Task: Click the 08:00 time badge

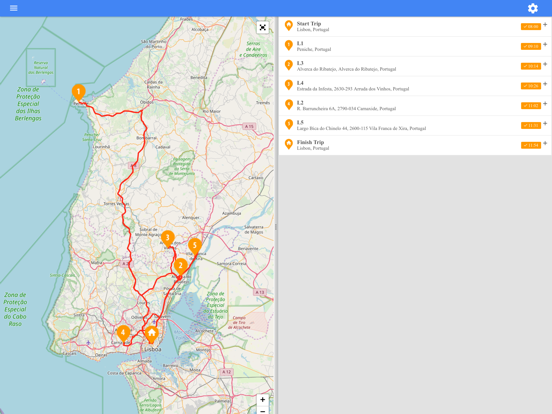Action: pos(531,26)
